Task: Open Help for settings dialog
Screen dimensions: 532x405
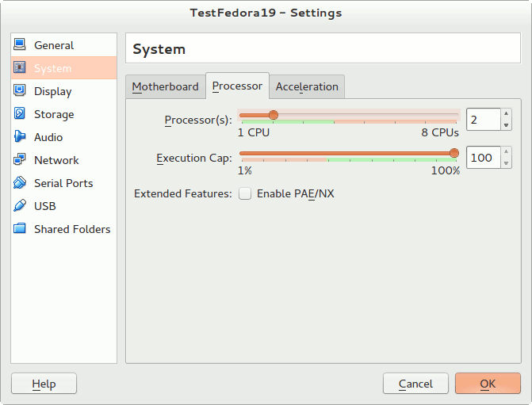Action: [x=44, y=384]
